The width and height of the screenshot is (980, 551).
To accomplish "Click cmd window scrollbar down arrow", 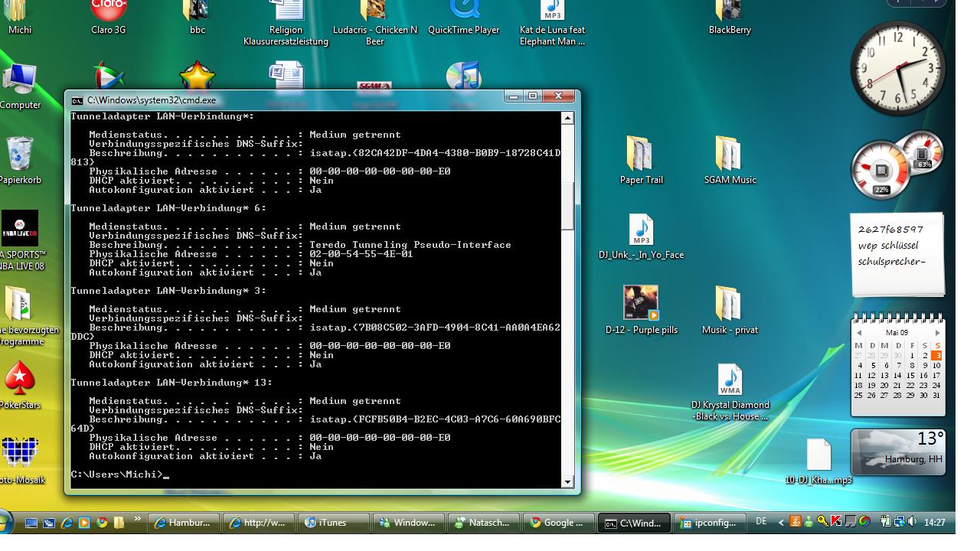I will [x=567, y=481].
